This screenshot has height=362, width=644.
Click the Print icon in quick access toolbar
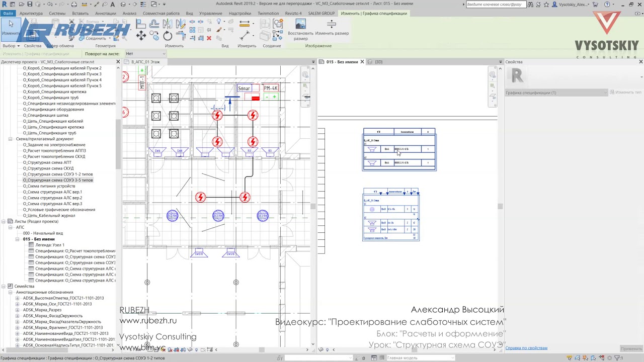(74, 4)
